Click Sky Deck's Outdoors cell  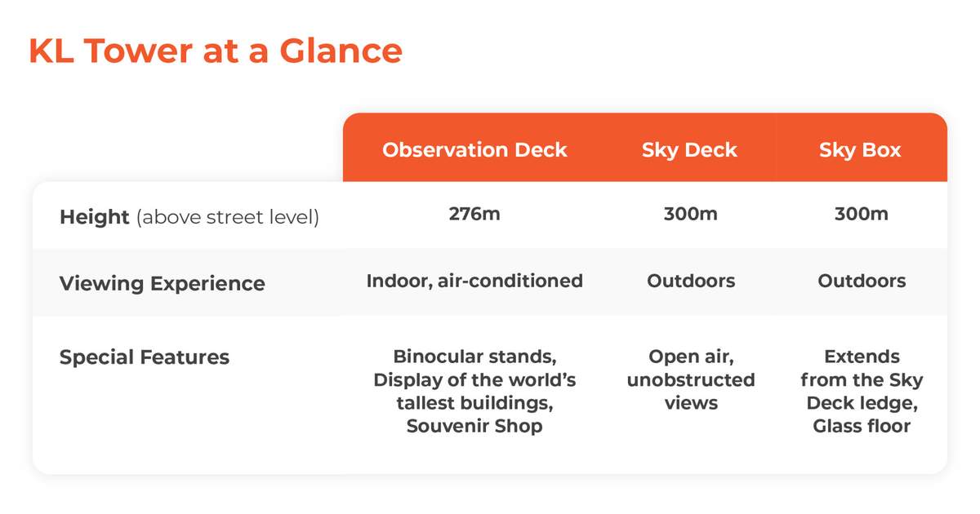[691, 281]
